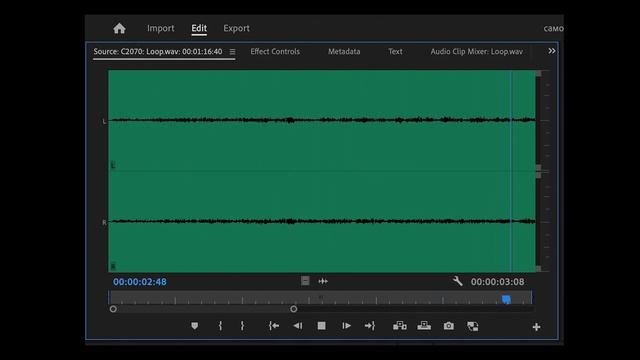Add Marker with the shield icon
Image resolution: width=640 pixels, height=360 pixels.
point(195,326)
